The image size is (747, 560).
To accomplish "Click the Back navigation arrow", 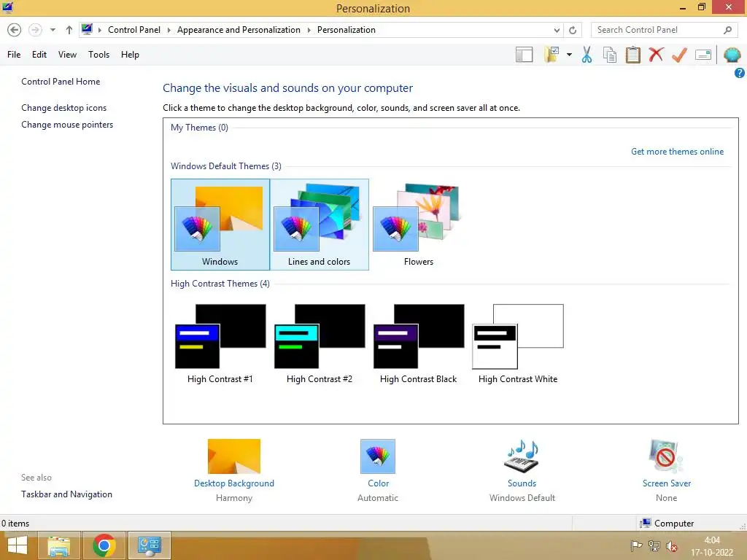I will click(15, 30).
